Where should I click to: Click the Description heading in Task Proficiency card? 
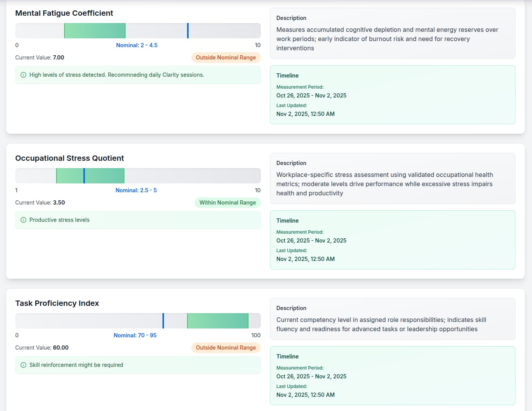291,308
